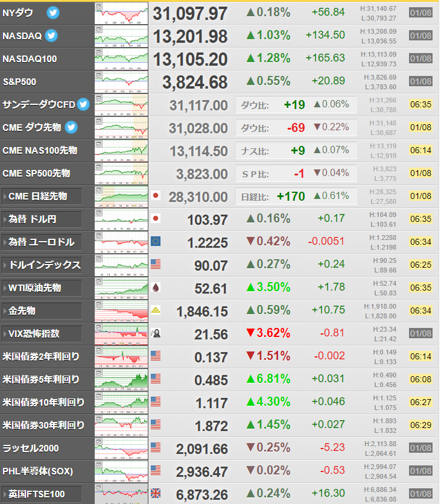Click the Twitter icon beside NASDAQ
441x504 pixels.
[x=51, y=36]
